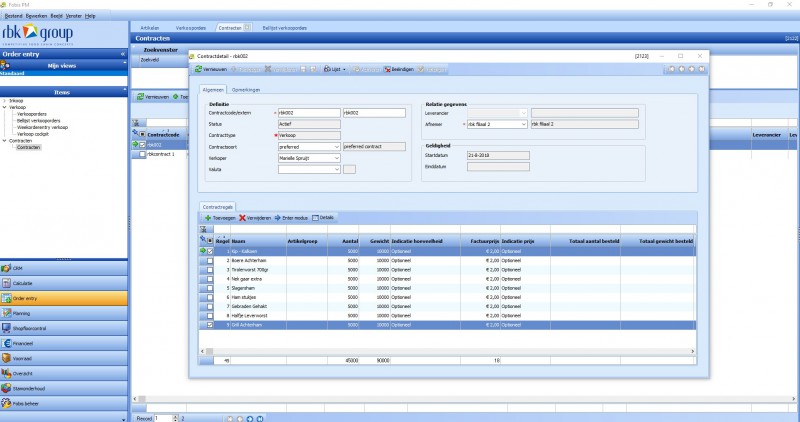Image resolution: width=800 pixels, height=422 pixels.
Task: Check the Halfje Leverworst row checkbox
Action: tap(210, 316)
